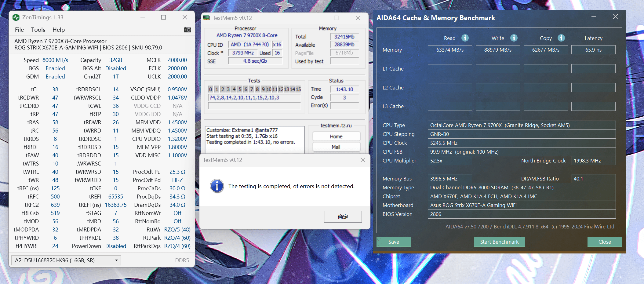Screen dimensions: 644x284
Task: Click the Read info icon in AIDA64
Action: [x=465, y=38]
